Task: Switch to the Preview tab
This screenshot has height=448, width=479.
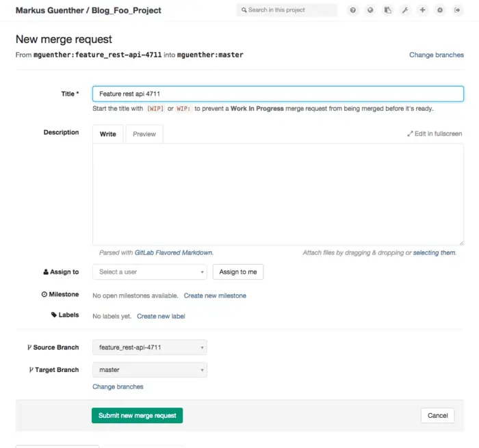Action: point(144,134)
